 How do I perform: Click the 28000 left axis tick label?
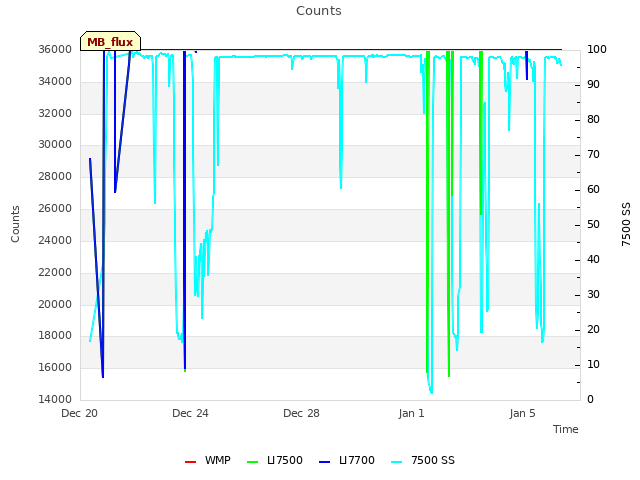tap(55, 176)
